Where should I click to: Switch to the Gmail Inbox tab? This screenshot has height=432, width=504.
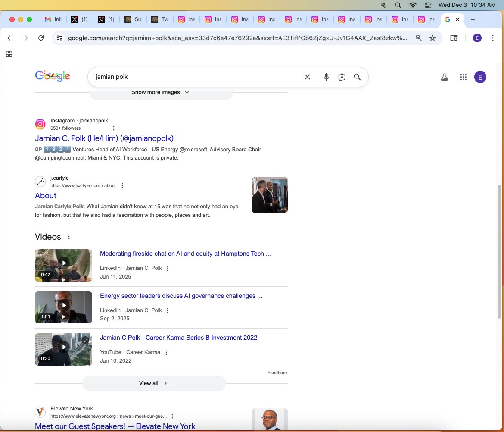(53, 19)
